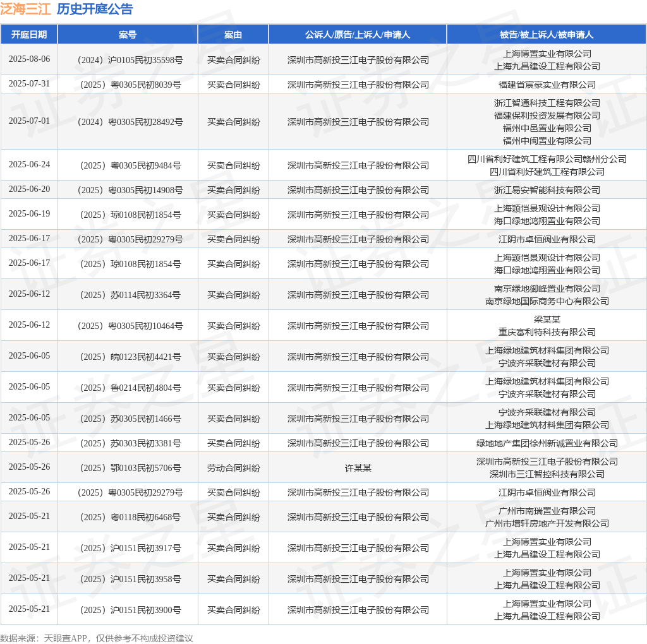The width and height of the screenshot is (647, 644).
Task: Select the 案号 column header
Action: 128,35
